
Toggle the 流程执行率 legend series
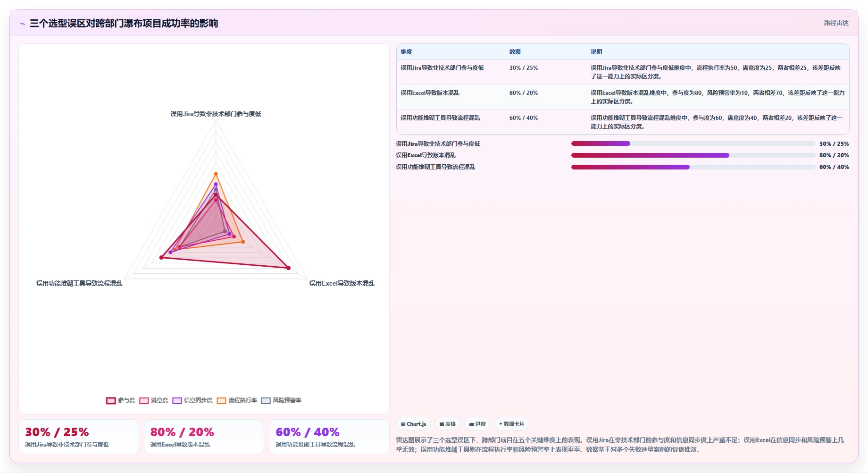tap(237, 400)
